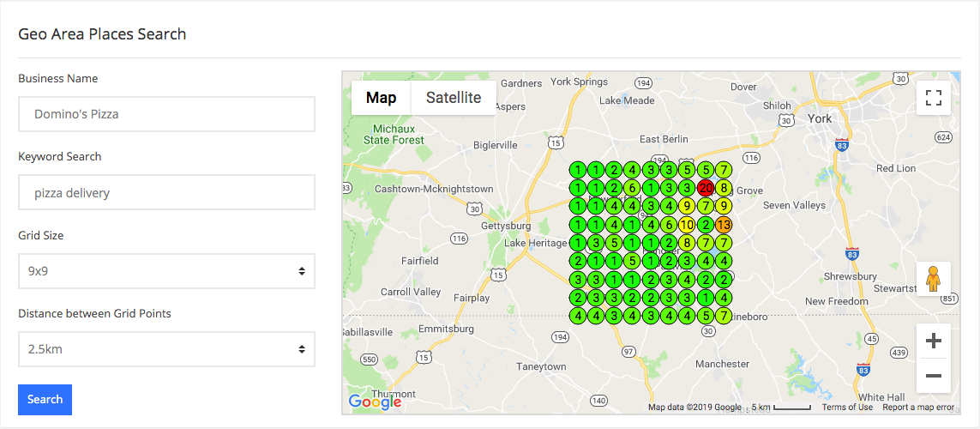980x429 pixels.
Task: Toggle fullscreen map view
Action: pos(933,98)
